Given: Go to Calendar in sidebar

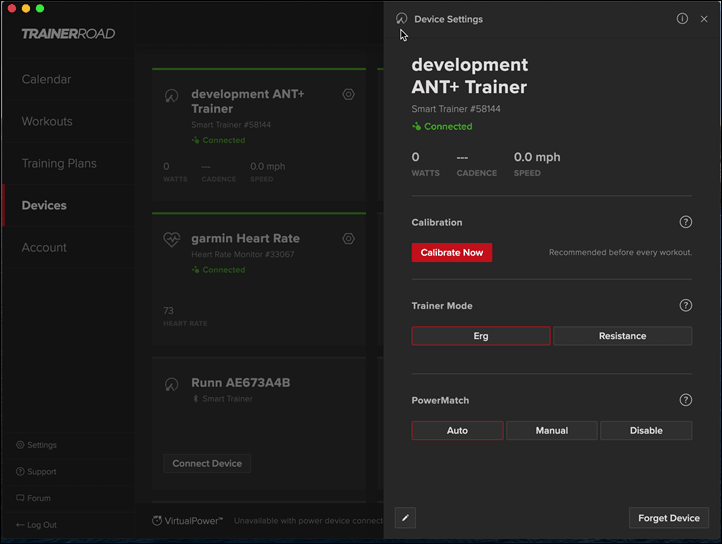Looking at the screenshot, I should click(47, 79).
